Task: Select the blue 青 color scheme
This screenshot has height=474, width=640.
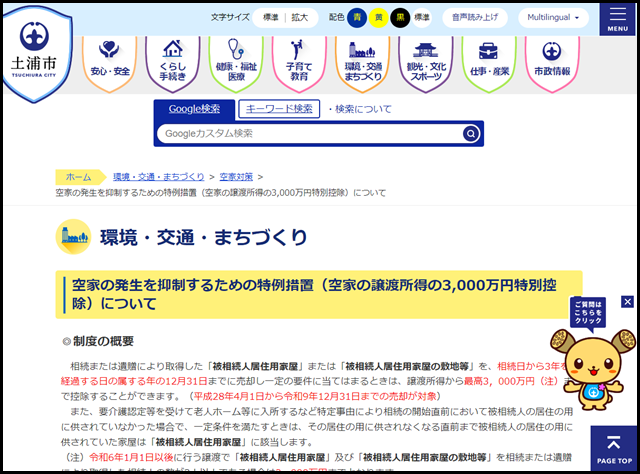Action: coord(357,18)
